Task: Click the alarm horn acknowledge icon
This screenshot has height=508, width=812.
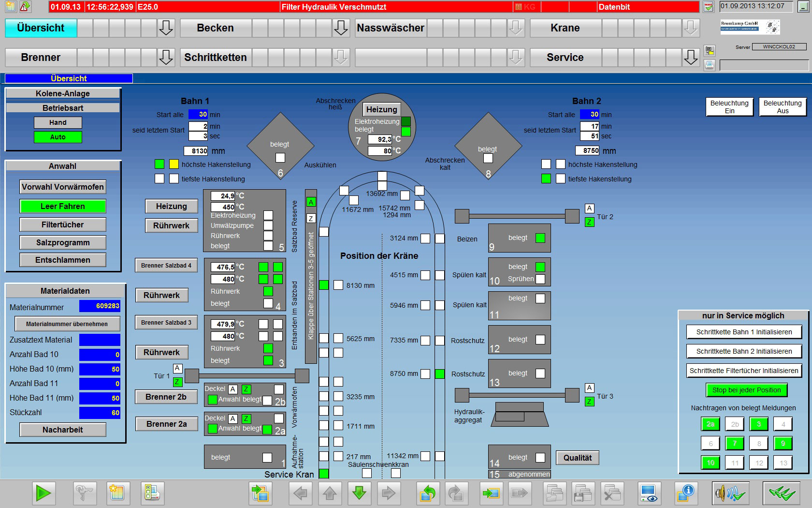Action: click(730, 493)
